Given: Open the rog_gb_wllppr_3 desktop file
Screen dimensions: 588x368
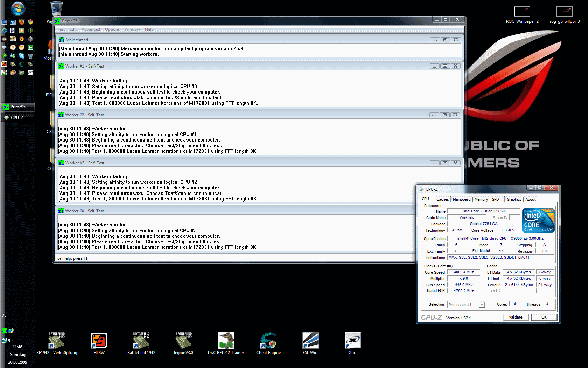Looking at the screenshot, I should 565,15.
